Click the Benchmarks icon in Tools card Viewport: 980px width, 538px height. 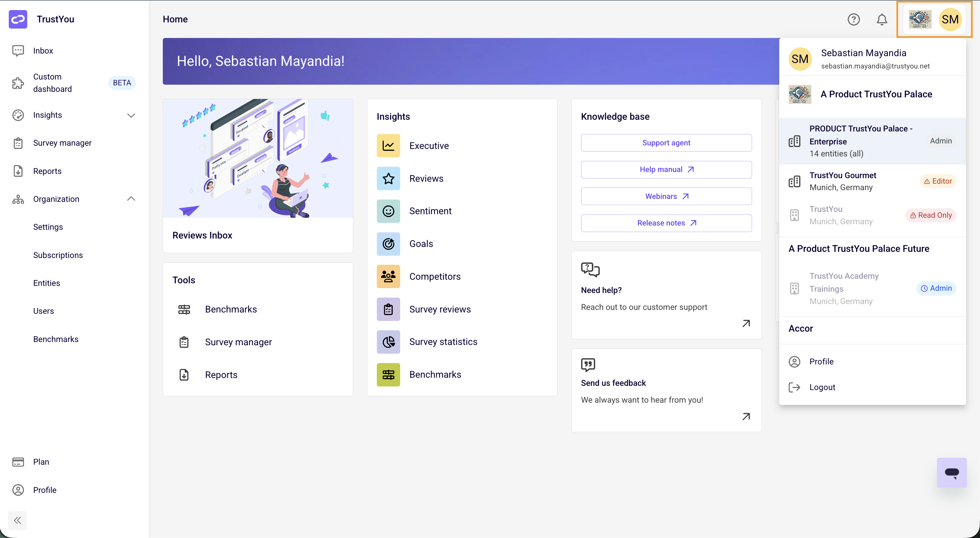[184, 310]
